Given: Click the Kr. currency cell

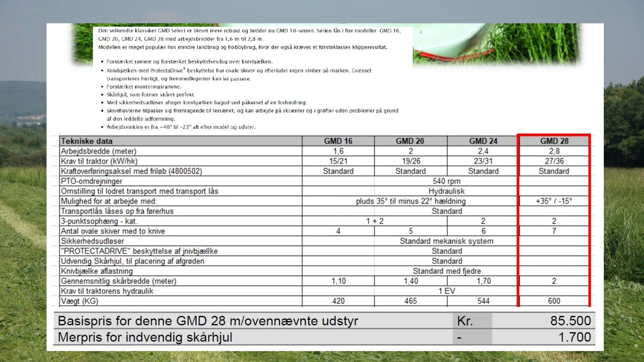Looking at the screenshot, I should click(465, 321).
